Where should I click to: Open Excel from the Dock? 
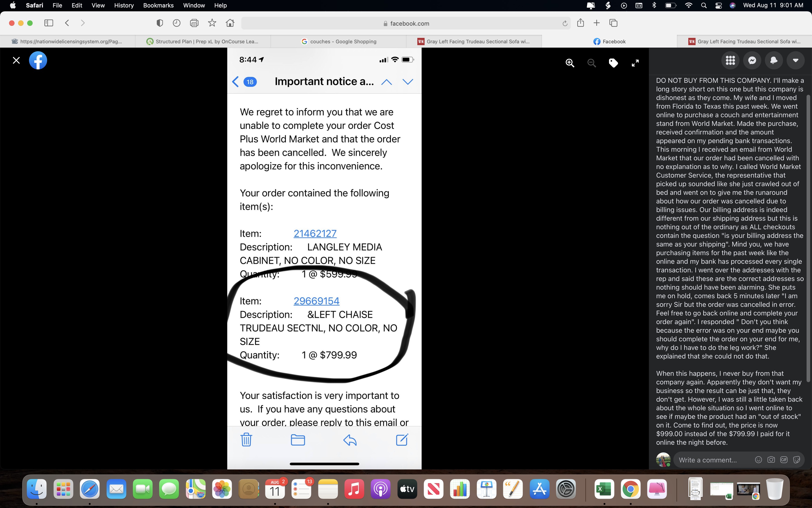(x=604, y=489)
